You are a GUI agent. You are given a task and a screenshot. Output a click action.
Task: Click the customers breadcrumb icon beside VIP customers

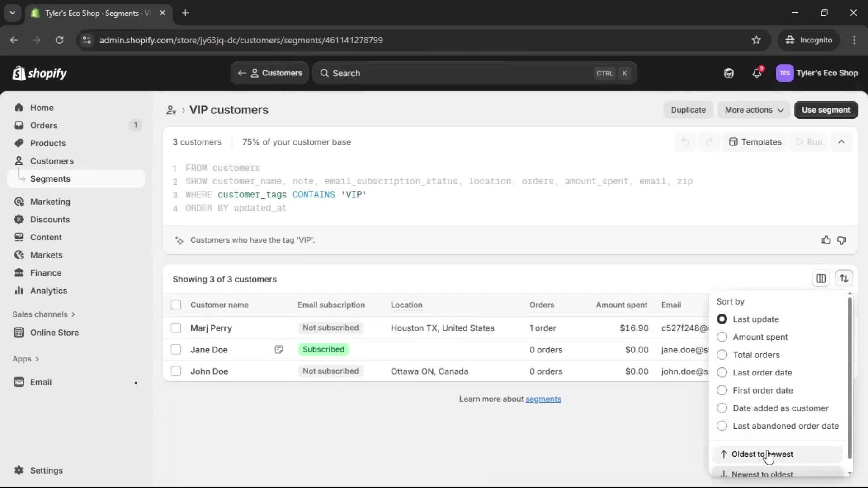(171, 110)
